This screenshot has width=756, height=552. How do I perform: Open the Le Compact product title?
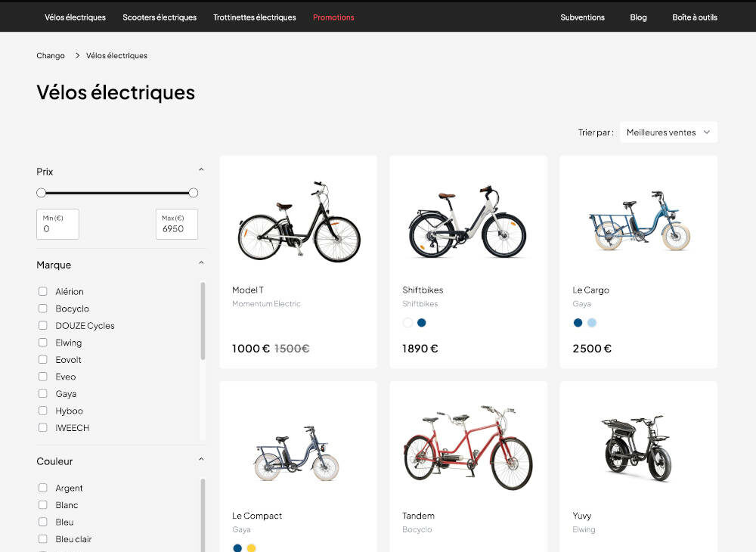257,516
